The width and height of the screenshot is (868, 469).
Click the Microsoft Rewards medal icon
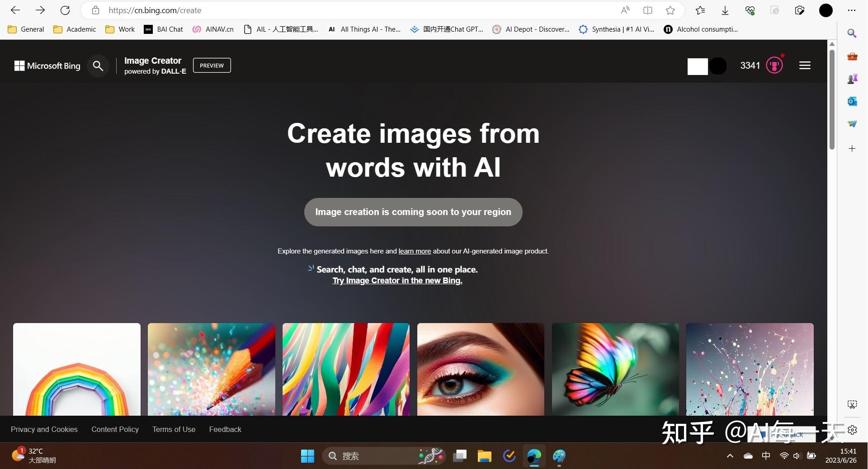(774, 65)
